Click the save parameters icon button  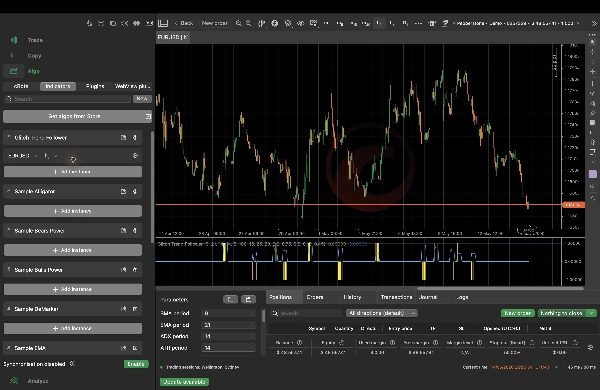click(248, 299)
